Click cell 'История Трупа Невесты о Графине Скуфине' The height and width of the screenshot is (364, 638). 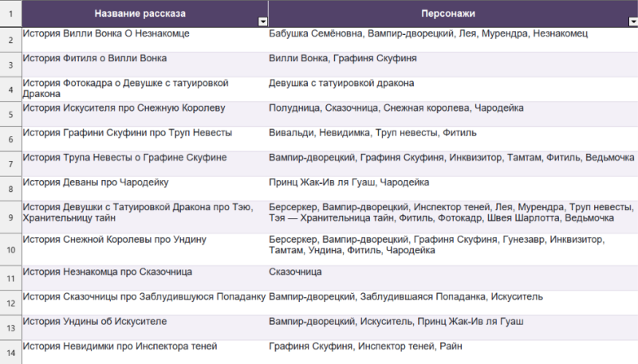coord(145,164)
